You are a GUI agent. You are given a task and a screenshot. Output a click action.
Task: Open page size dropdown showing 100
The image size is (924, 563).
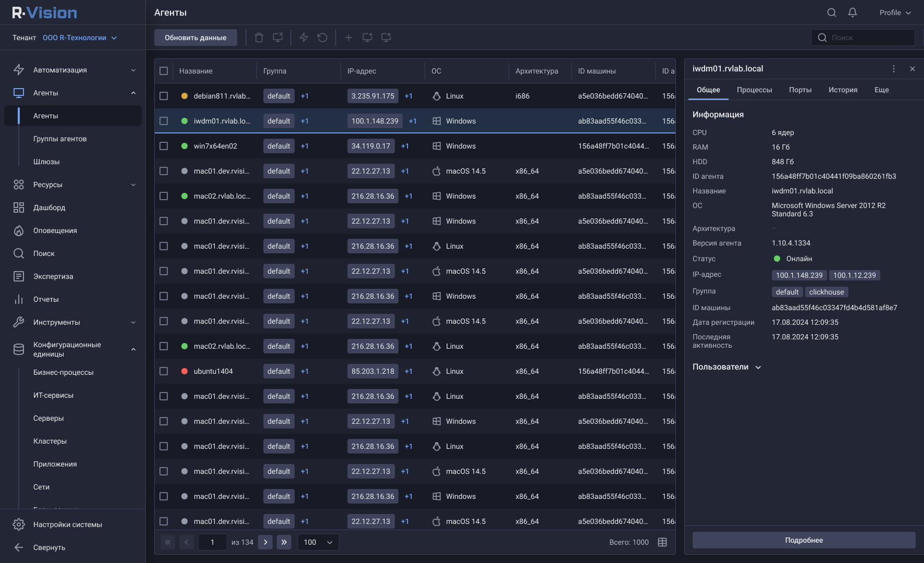(x=318, y=542)
